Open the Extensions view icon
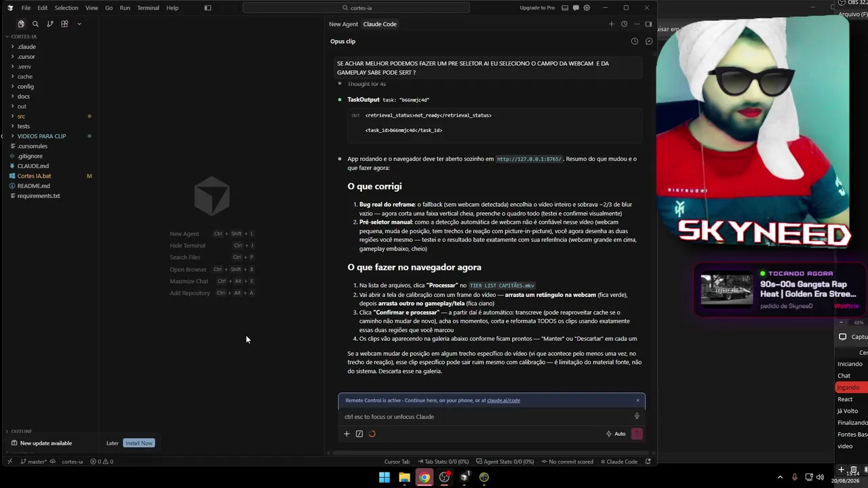This screenshot has width=868, height=488. (x=64, y=24)
